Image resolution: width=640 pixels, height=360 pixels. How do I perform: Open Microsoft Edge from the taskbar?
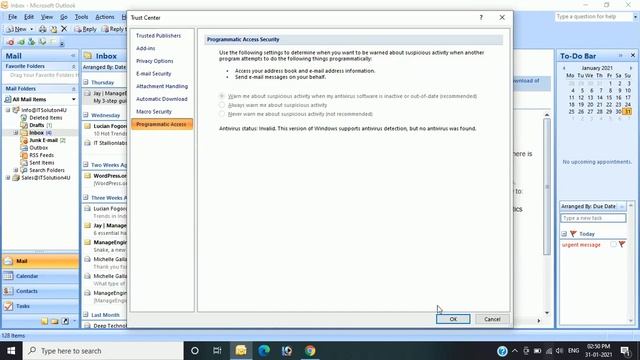tap(264, 351)
